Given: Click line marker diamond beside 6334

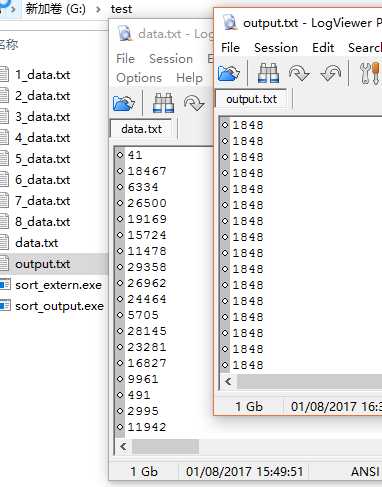Looking at the screenshot, I should point(120,187).
